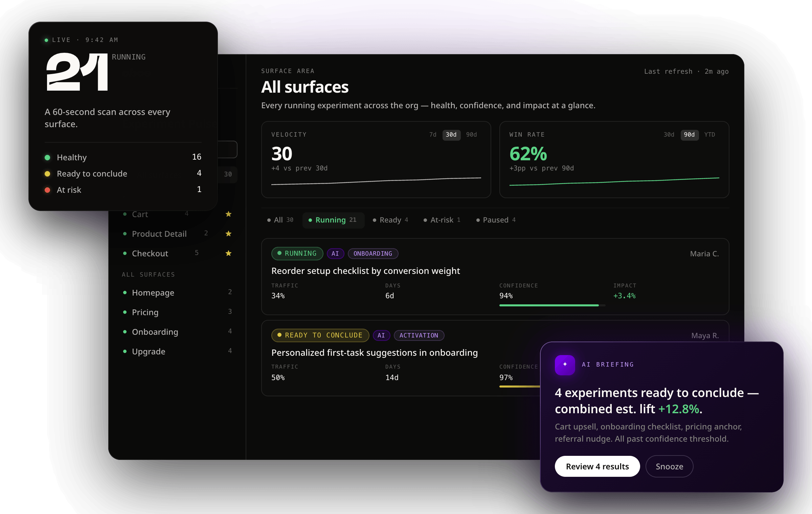The height and width of the screenshot is (514, 812).
Task: Click the ONBOARDING tag
Action: pos(373,254)
